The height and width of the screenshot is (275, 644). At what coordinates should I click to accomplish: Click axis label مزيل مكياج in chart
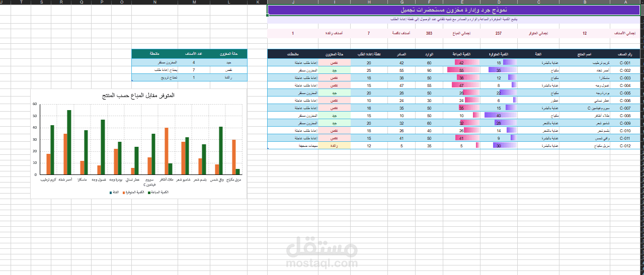coord(233,179)
